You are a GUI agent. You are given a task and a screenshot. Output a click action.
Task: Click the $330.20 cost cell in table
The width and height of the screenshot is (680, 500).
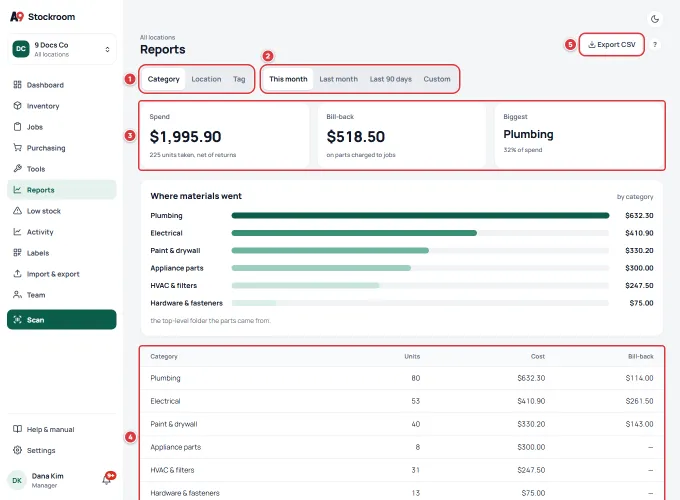coord(531,424)
